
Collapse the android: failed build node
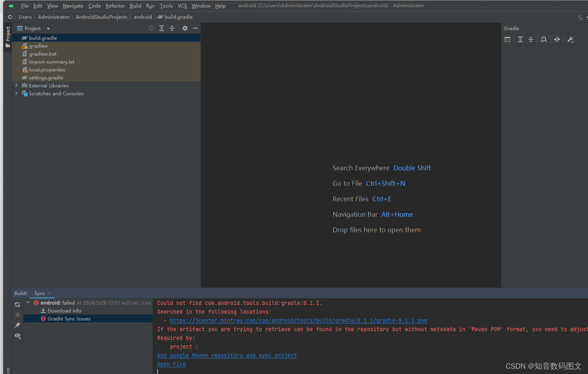point(28,303)
